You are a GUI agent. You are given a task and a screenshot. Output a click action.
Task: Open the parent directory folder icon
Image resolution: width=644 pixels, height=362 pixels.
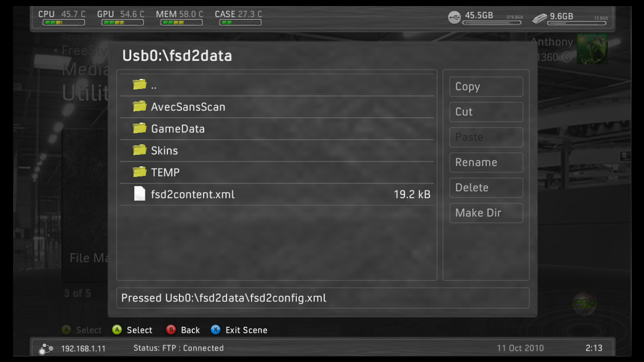pyautogui.click(x=139, y=84)
